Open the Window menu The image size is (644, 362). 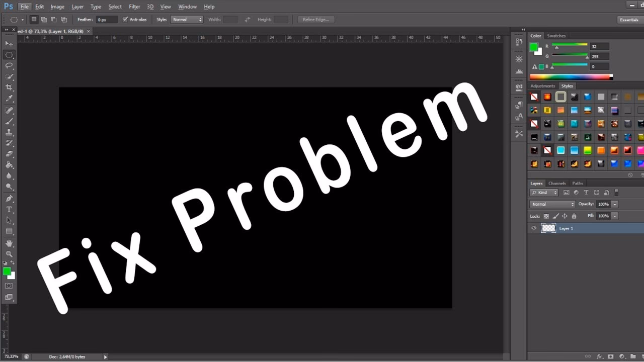tap(187, 7)
